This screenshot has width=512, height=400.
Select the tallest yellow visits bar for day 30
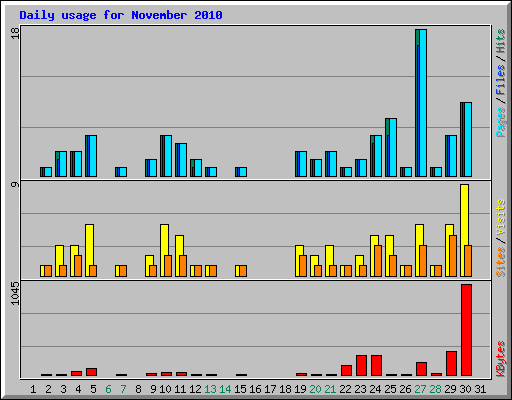pyautogui.click(x=464, y=230)
